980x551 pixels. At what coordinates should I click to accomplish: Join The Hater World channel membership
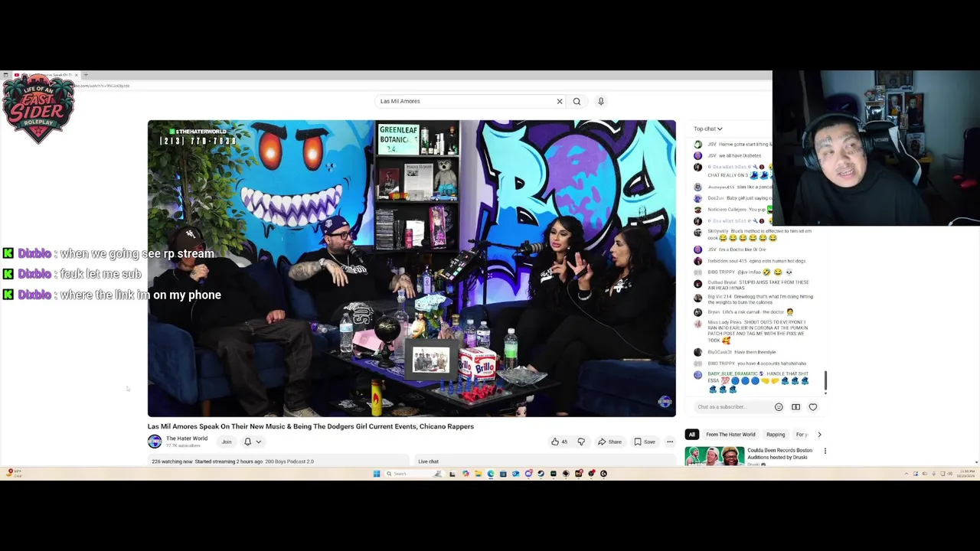[x=227, y=442]
